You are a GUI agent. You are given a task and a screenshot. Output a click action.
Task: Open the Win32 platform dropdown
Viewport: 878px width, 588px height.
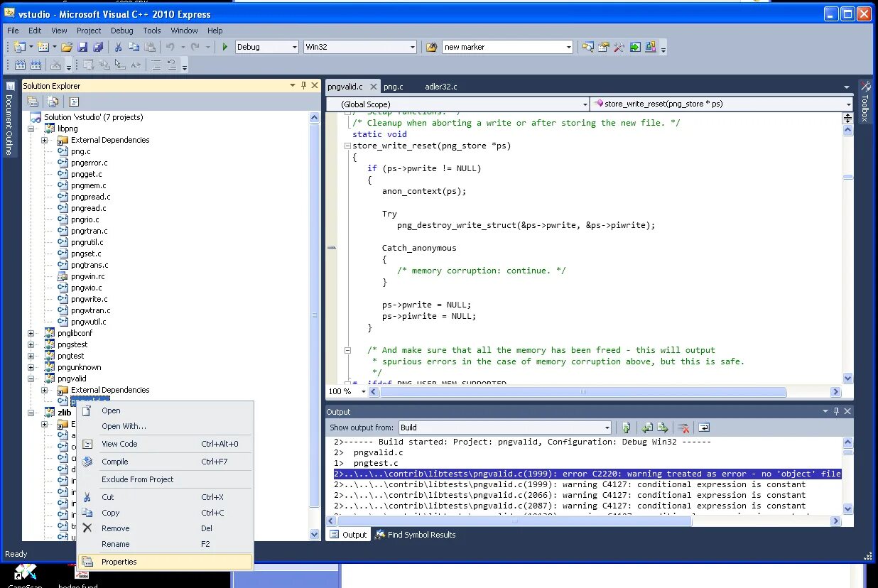[x=359, y=47]
